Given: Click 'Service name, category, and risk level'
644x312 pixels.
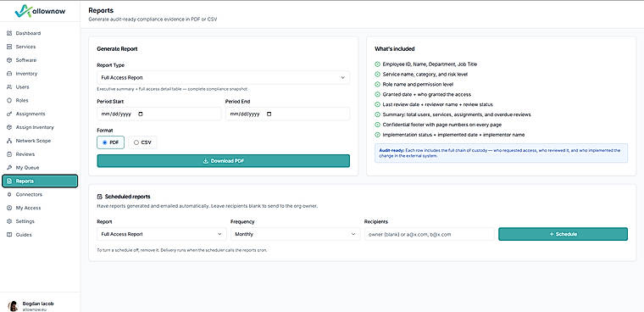Looking at the screenshot, I should tap(425, 75).
